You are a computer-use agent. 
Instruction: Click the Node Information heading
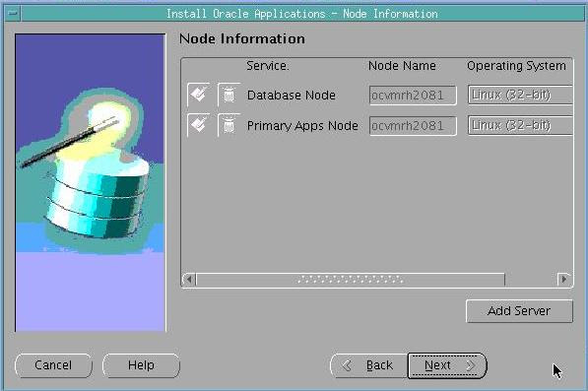click(x=242, y=39)
